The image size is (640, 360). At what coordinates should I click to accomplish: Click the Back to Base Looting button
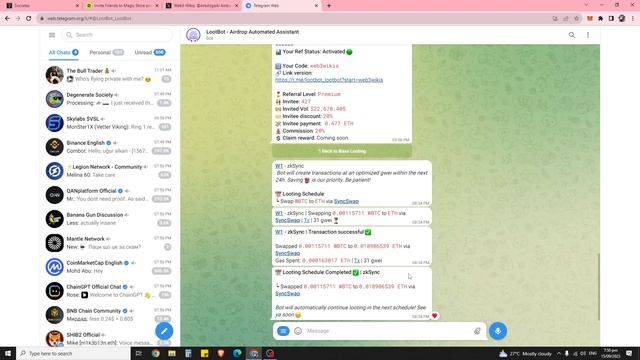[342, 151]
